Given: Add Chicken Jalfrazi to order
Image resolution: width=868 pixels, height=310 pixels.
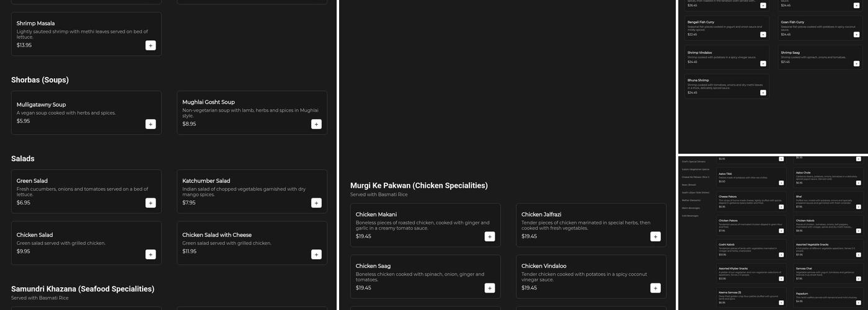Looking at the screenshot, I should tap(655, 236).
